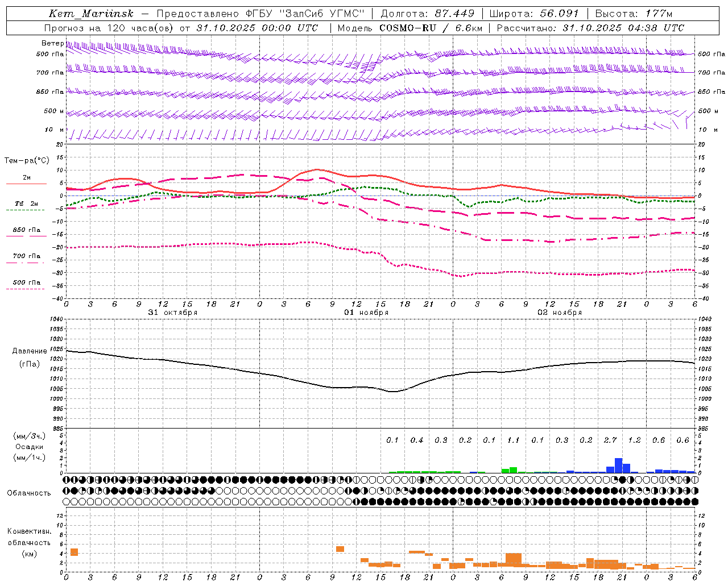
Task: Click the precipitation value 1.2
Action: click(635, 440)
